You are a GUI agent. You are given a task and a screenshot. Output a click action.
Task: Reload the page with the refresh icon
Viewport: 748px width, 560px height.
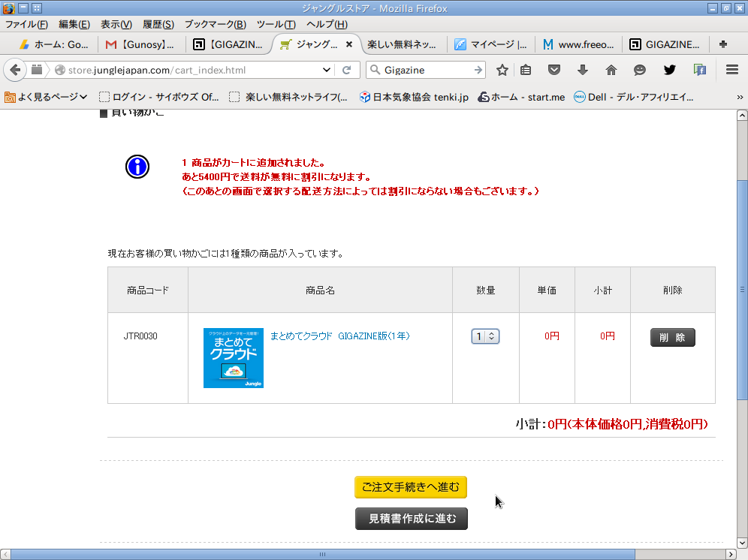(x=347, y=70)
